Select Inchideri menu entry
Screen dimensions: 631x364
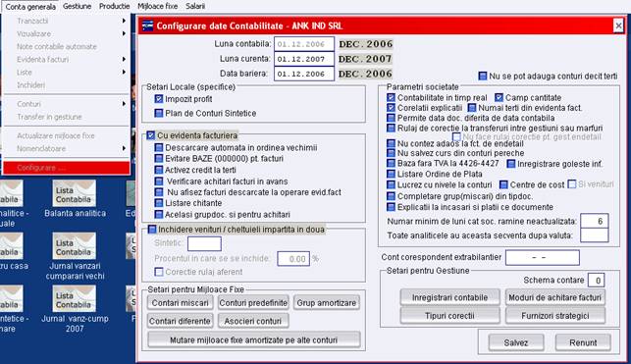pos(67,85)
